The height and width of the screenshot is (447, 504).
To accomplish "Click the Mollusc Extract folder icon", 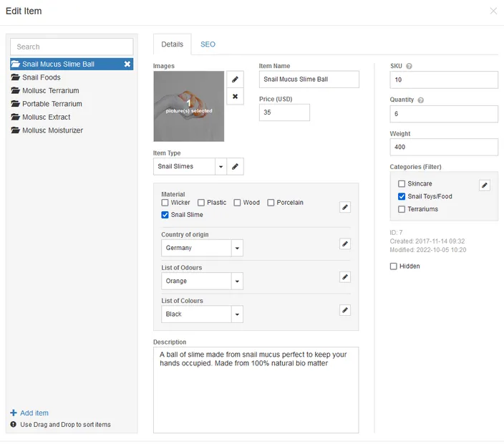I will tap(15, 117).
